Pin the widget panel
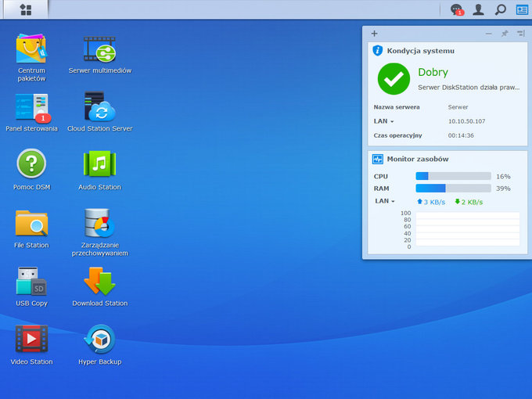The image size is (532, 399). coord(505,33)
